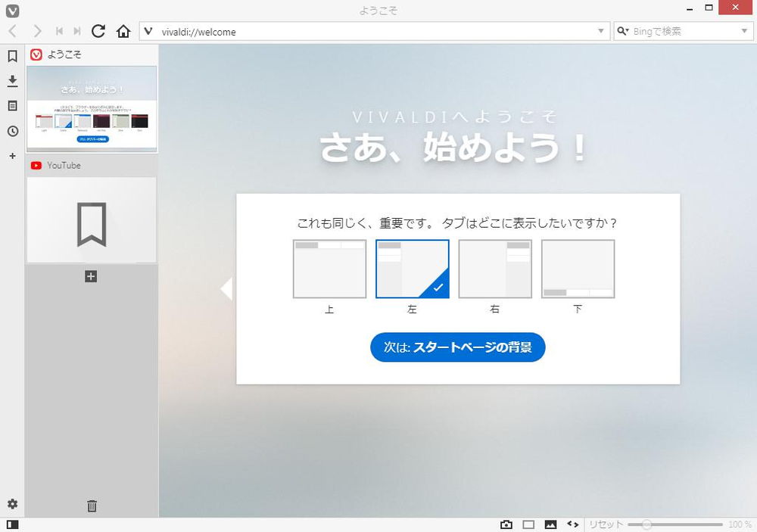Click the Reload page icon

[98, 32]
